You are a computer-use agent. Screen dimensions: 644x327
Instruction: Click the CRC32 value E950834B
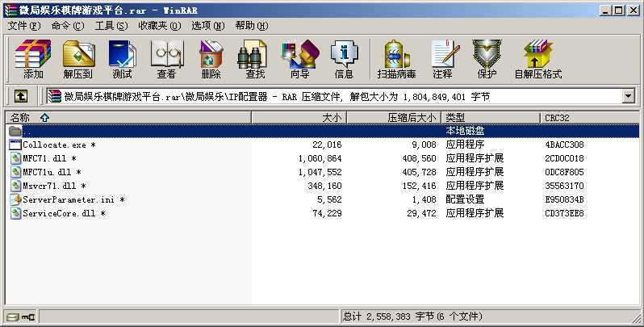pyautogui.click(x=564, y=199)
